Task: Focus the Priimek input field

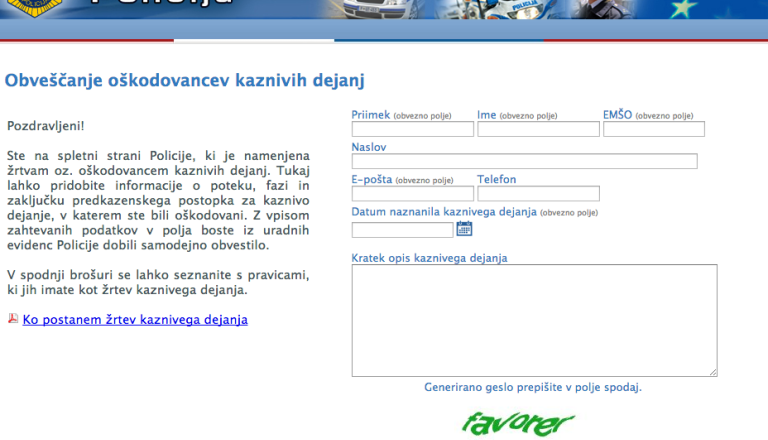Action: (413, 129)
